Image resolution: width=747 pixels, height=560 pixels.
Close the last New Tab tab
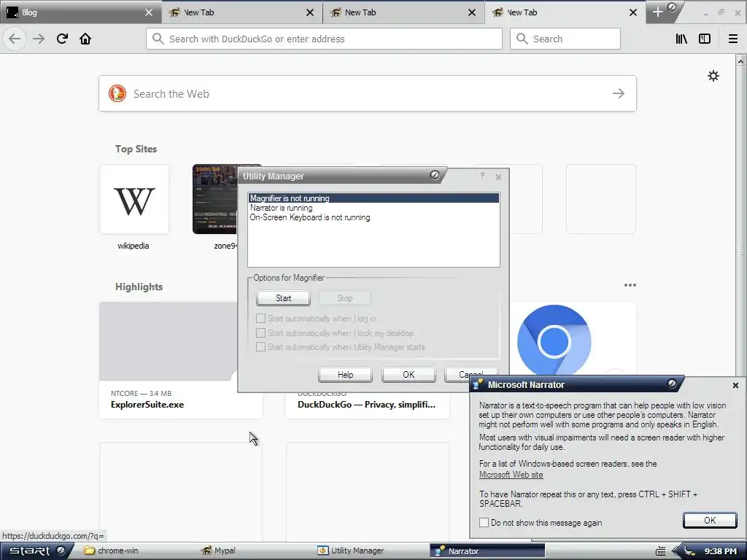(x=633, y=12)
